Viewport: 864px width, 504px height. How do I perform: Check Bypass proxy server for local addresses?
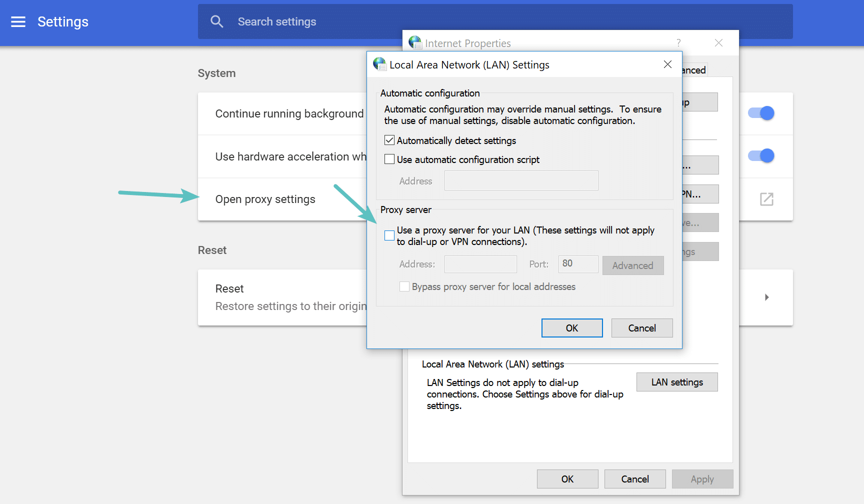click(x=404, y=286)
